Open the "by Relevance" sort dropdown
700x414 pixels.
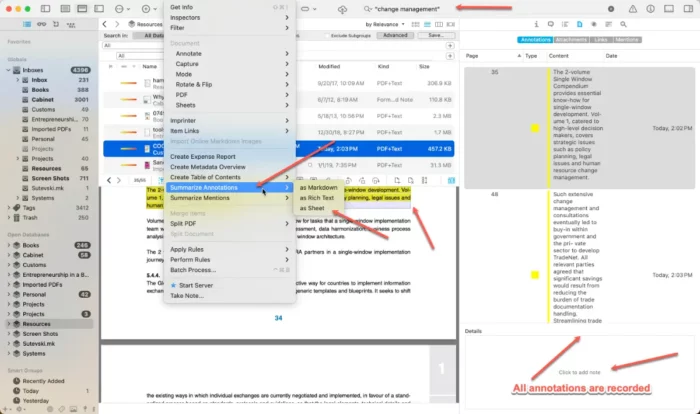pos(385,24)
